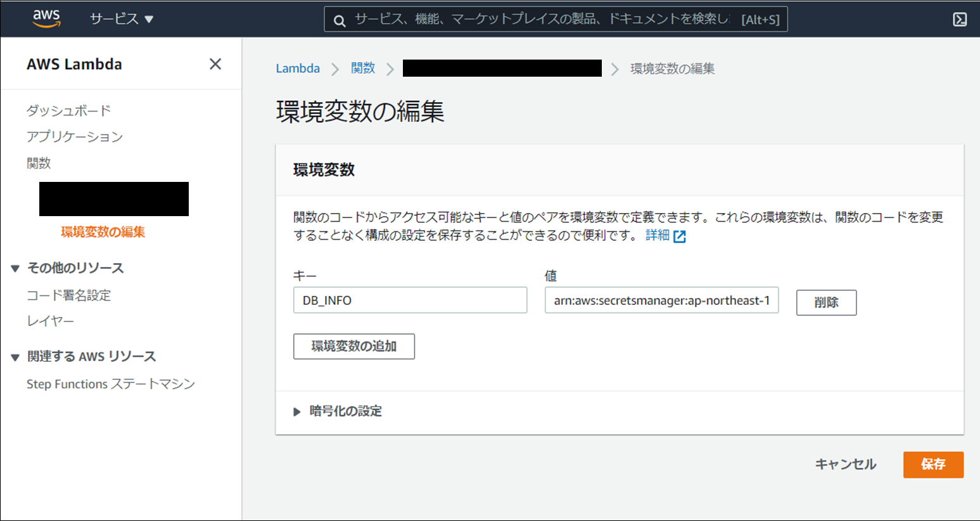Focus the top services search box

coord(556,20)
